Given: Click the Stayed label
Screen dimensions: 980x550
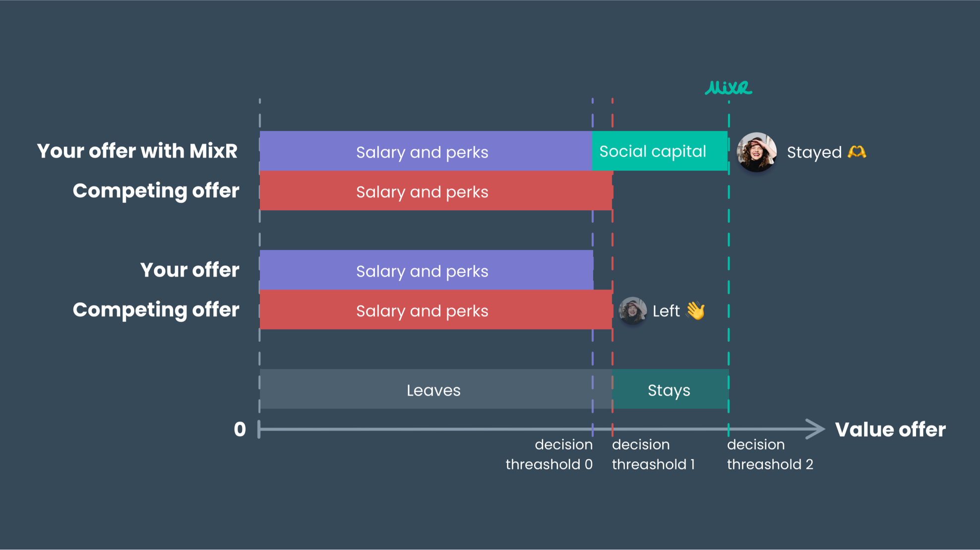Looking at the screenshot, I should pos(813,152).
